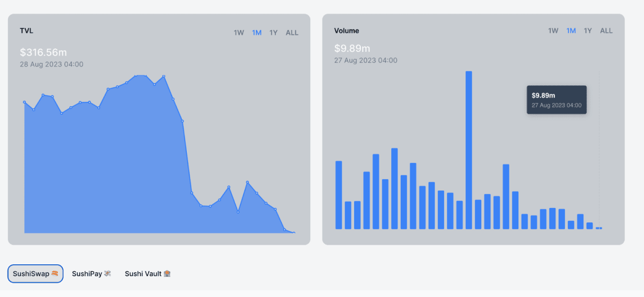The height and width of the screenshot is (297, 644).
Task: Click the first data point on TVL line
Action: click(25, 102)
